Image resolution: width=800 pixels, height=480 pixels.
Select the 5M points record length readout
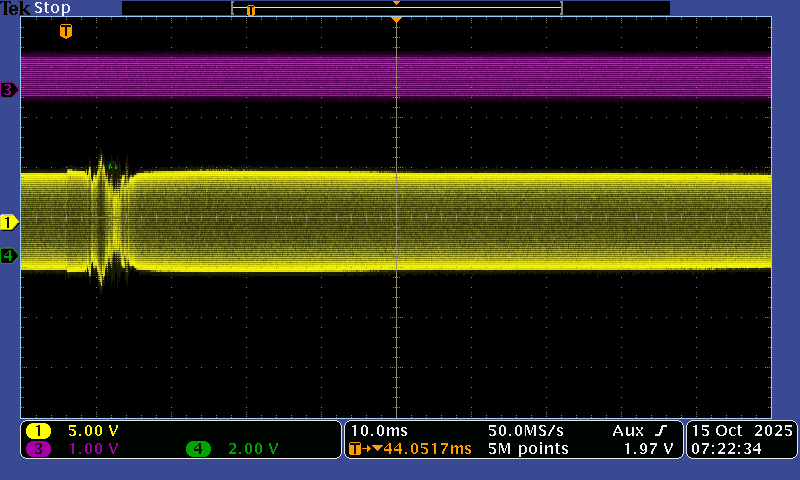tap(528, 449)
